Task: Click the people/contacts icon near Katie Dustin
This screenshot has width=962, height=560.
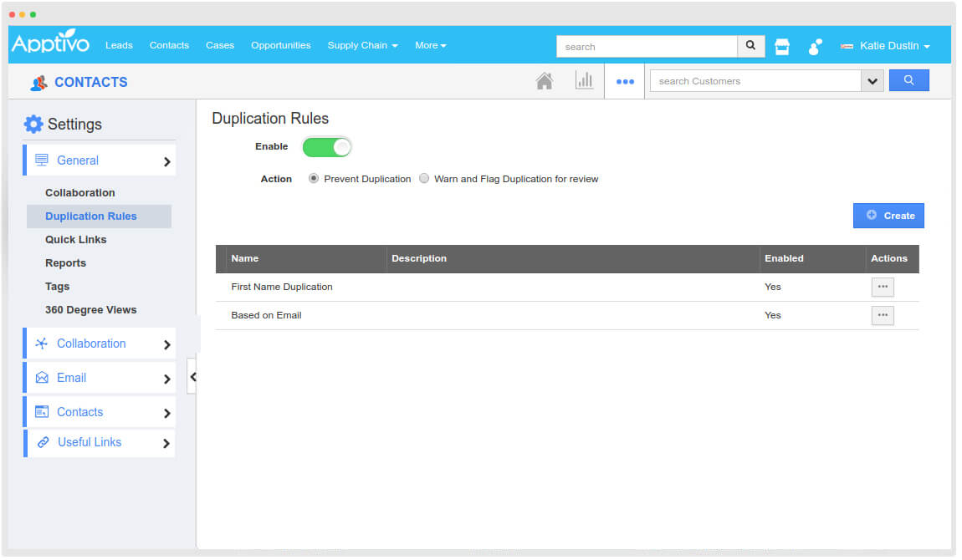Action: (x=814, y=47)
